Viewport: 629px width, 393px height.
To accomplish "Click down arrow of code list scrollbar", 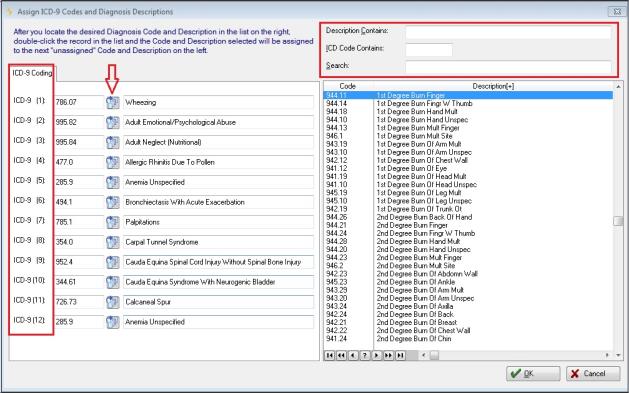I will [618, 355].
